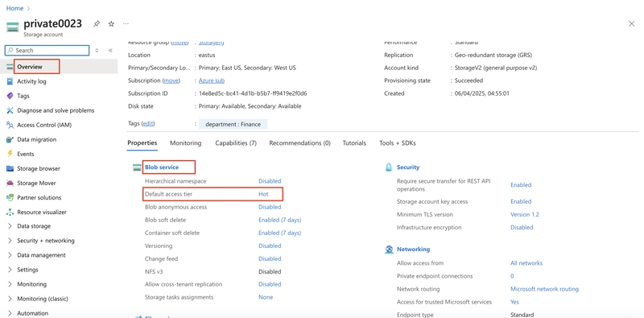
Task: Switch to the Monitoring tab
Action: tap(186, 143)
